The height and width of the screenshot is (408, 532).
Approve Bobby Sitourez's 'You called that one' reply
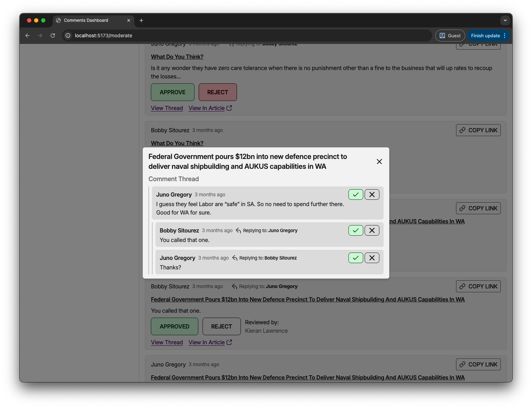pyautogui.click(x=355, y=230)
